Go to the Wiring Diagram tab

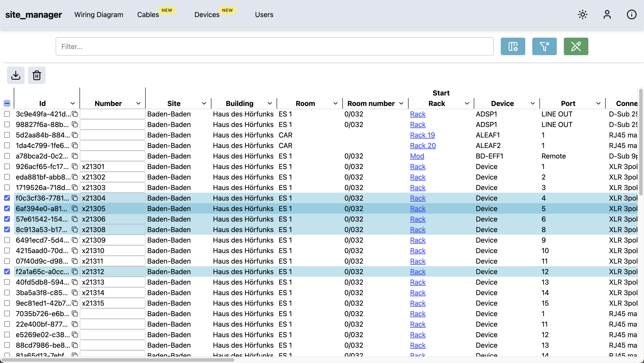[x=99, y=14]
